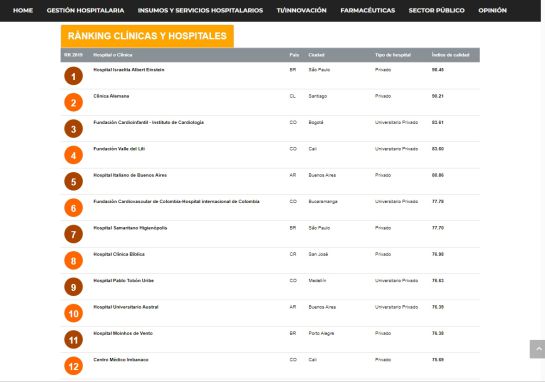Select Fundación Valle del Lili name
Screen dimensions: 545x382
[119, 149]
